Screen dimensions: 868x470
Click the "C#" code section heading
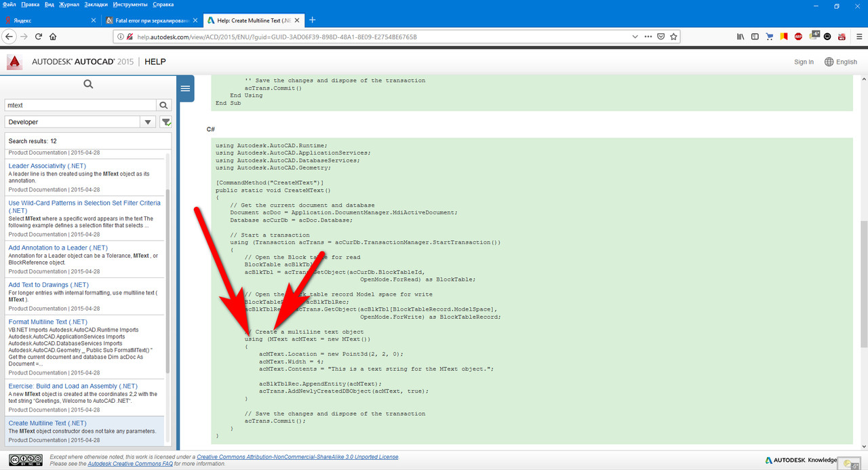(x=211, y=129)
